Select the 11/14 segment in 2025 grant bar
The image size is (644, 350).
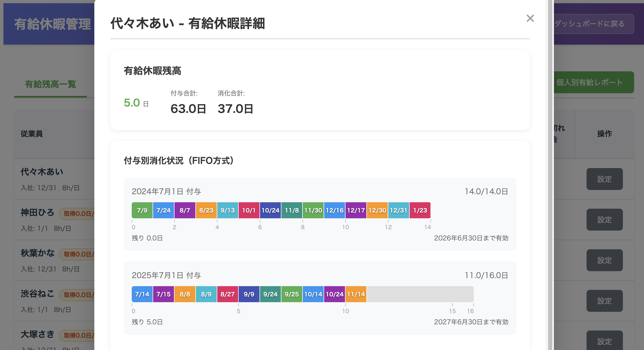tap(356, 294)
